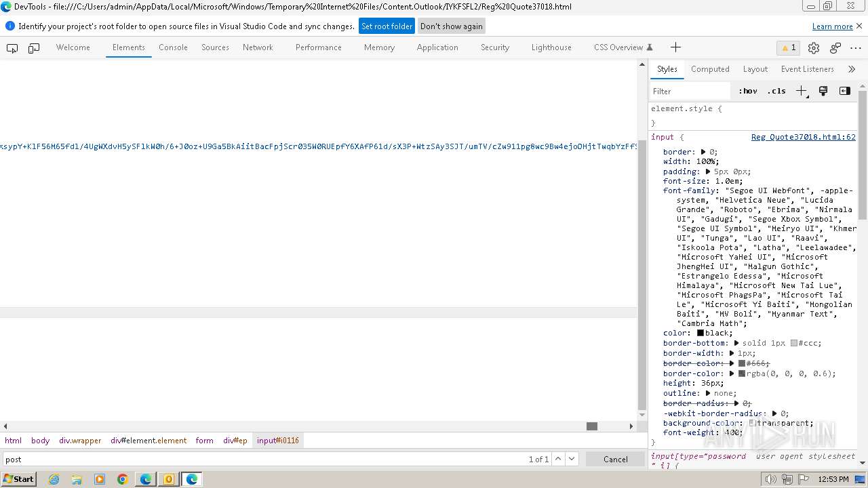
Task: Click the Set root folder button
Action: point(387,26)
